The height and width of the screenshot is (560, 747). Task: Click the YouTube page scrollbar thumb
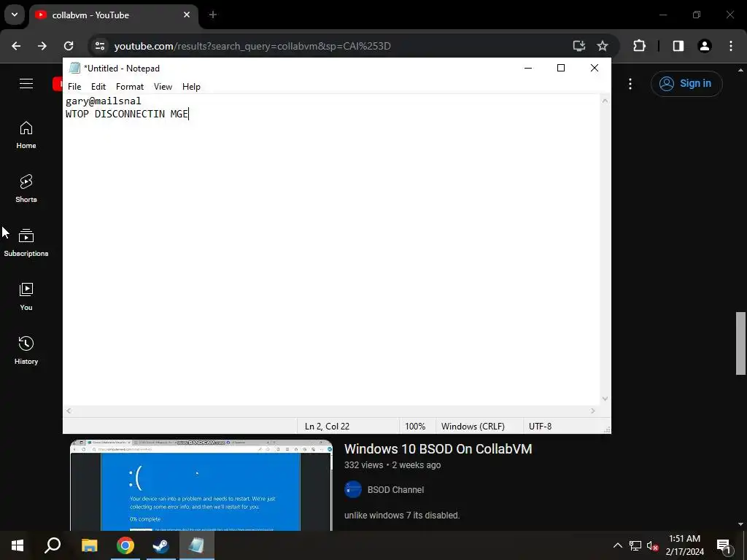740,343
